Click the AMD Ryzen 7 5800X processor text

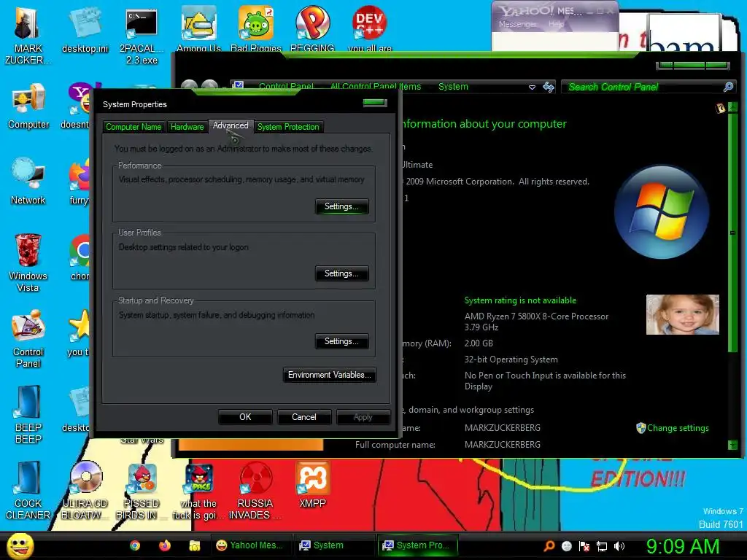click(x=536, y=322)
